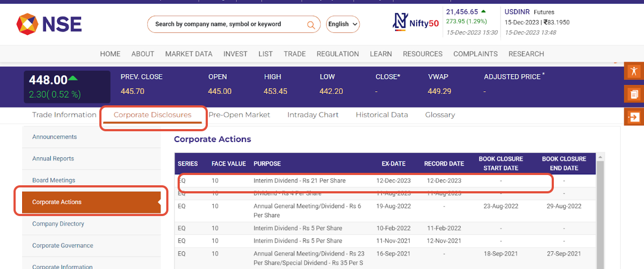Click the orange login arrow icon
Viewport: 644px width, 269px height.
(x=634, y=117)
